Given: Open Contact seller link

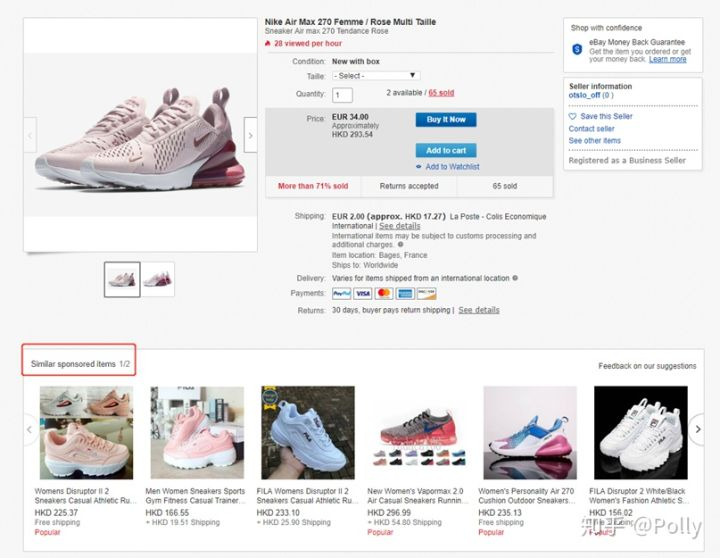Looking at the screenshot, I should pyautogui.click(x=592, y=129).
